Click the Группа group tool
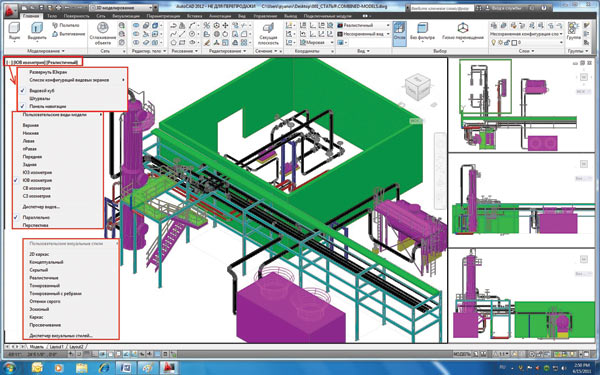The width and height of the screenshot is (600, 375). 573,32
